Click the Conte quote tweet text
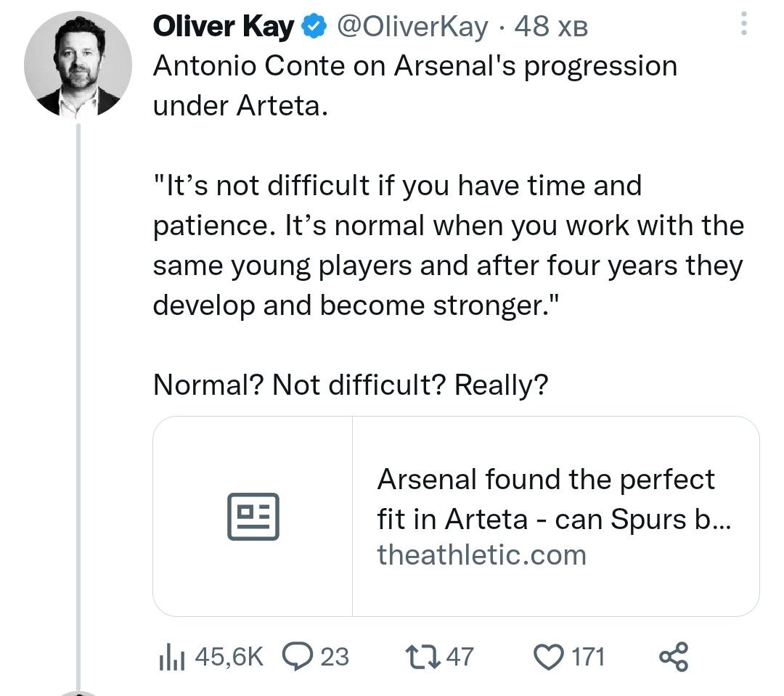Screen dimensions: 784x696 (x=448, y=245)
